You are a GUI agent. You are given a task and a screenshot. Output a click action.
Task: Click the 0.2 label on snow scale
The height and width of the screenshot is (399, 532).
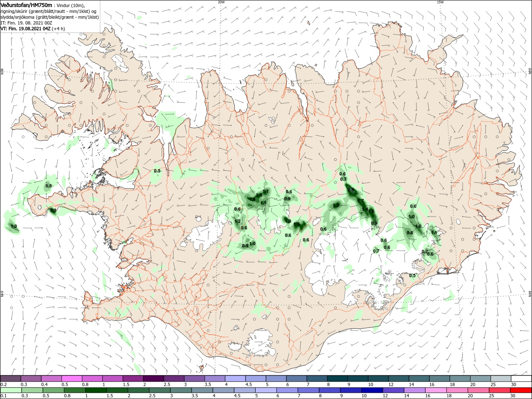[x=4, y=384]
